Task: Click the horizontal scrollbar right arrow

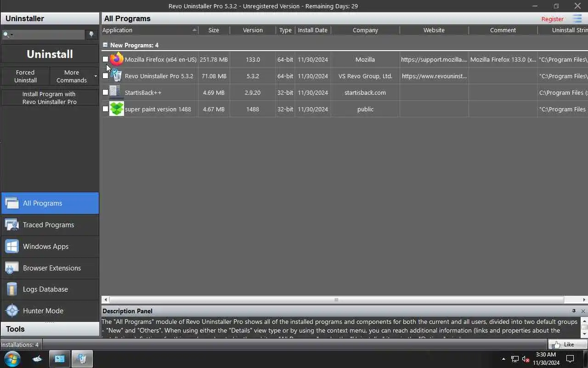Action: tap(584, 299)
